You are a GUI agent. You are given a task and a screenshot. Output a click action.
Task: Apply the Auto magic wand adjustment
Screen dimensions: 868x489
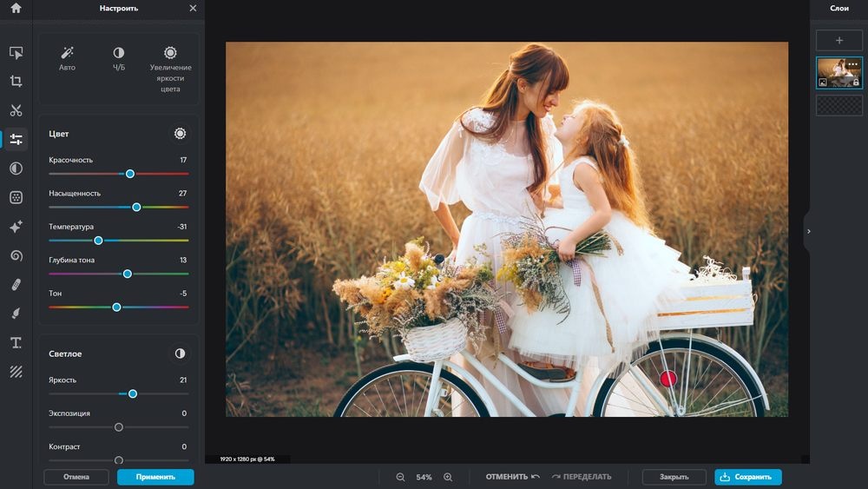point(67,53)
